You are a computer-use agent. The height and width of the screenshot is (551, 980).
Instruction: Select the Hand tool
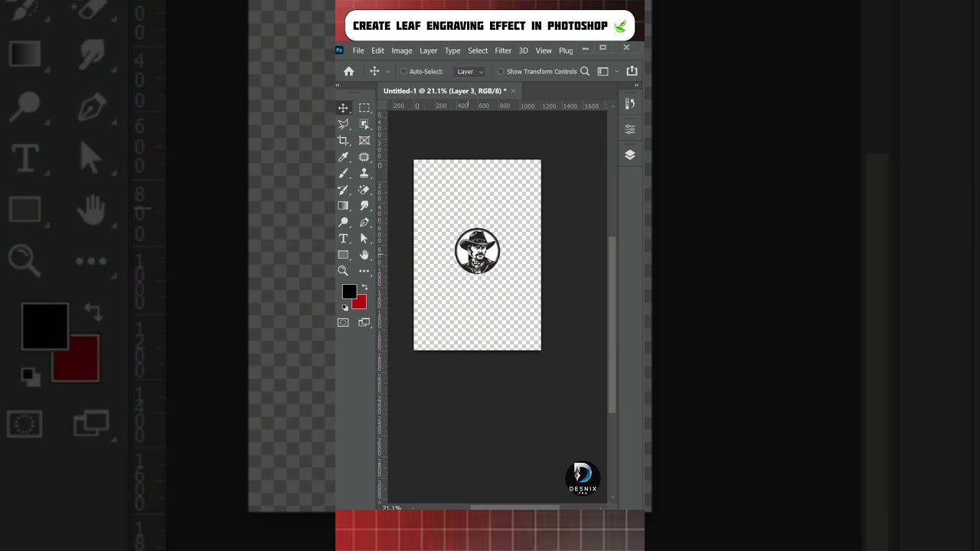click(364, 255)
